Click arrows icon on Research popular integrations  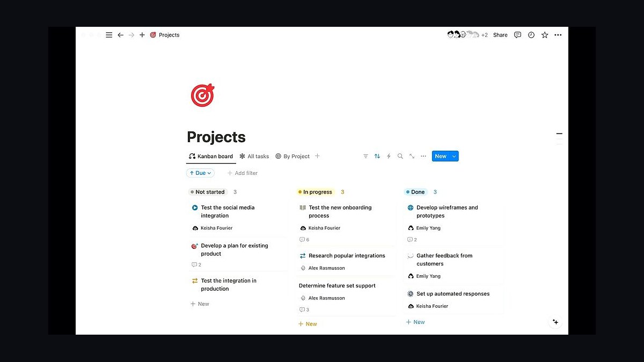tap(303, 256)
